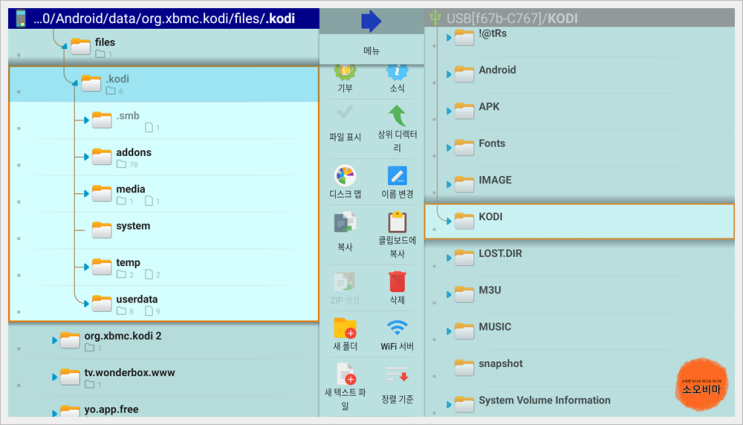Select the addons folder
Viewport: 743px width, 425px height.
(x=163, y=157)
